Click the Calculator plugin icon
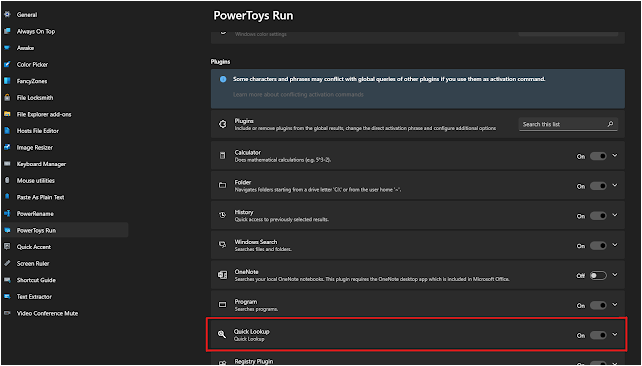 [x=222, y=156]
